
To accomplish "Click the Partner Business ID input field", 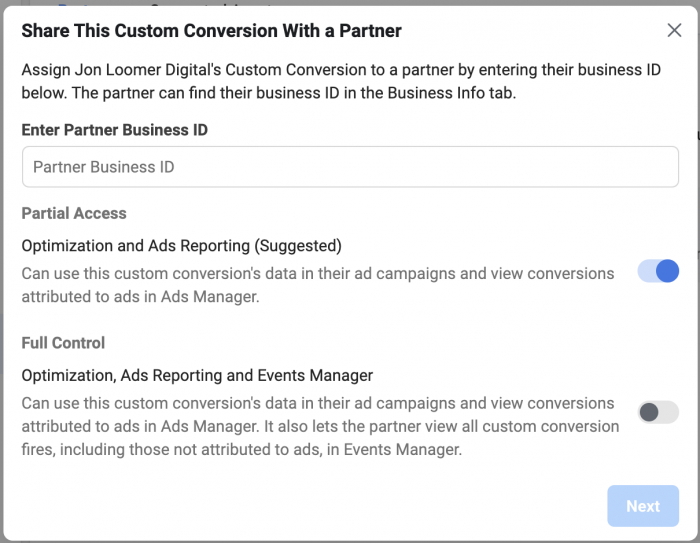I will tap(350, 167).
